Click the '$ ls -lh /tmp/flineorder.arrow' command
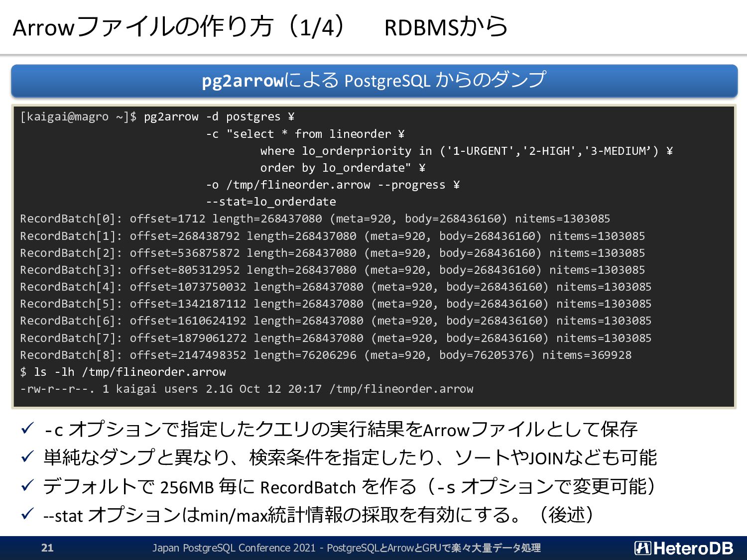Image resolution: width=747 pixels, height=560 pixels. point(123,372)
